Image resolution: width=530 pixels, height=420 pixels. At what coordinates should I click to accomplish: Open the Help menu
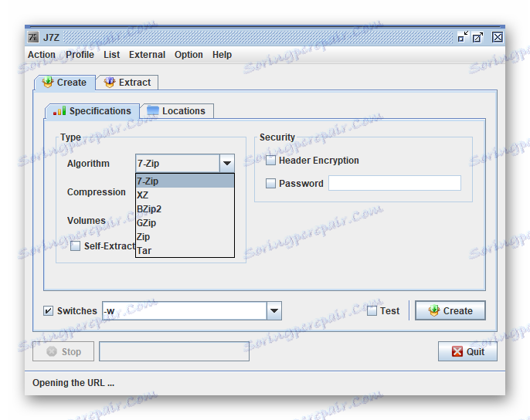pos(222,55)
